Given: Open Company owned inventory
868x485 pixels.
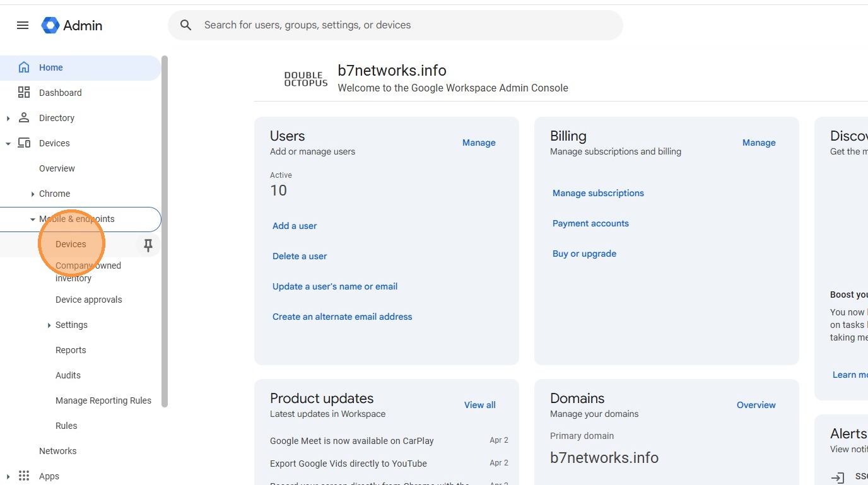Looking at the screenshot, I should pyautogui.click(x=88, y=272).
